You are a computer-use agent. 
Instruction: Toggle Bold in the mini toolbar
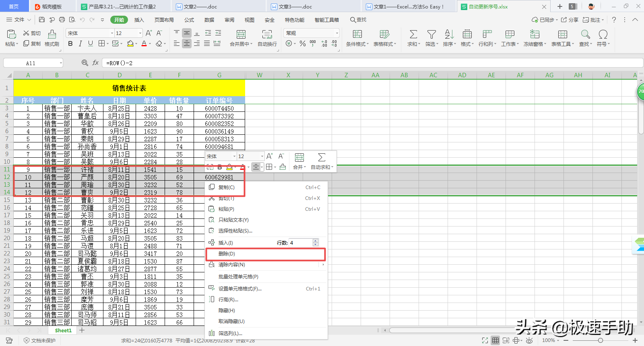pyautogui.click(x=220, y=167)
